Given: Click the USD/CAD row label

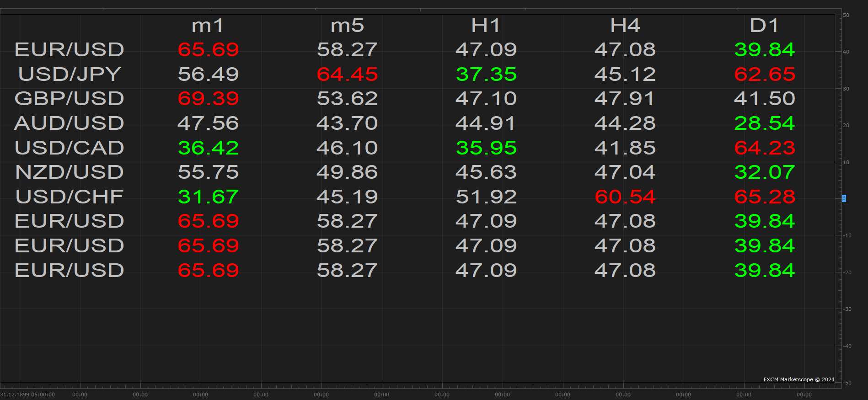Looking at the screenshot, I should [70, 148].
